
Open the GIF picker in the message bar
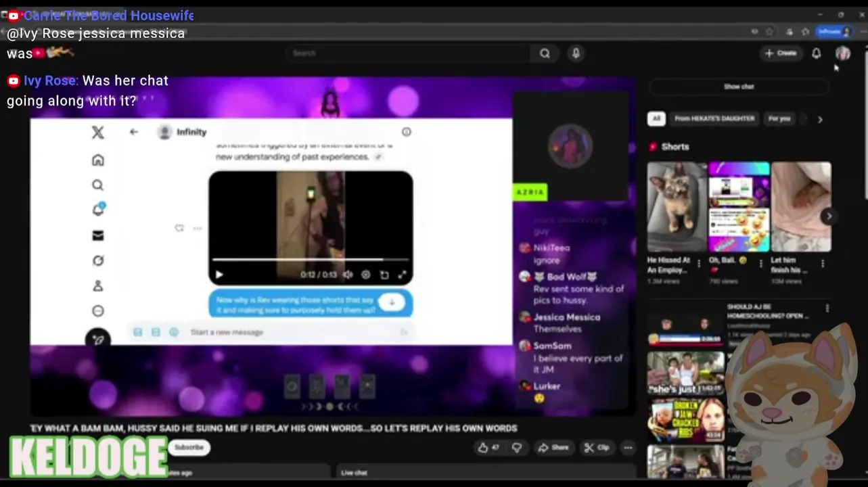tap(156, 332)
